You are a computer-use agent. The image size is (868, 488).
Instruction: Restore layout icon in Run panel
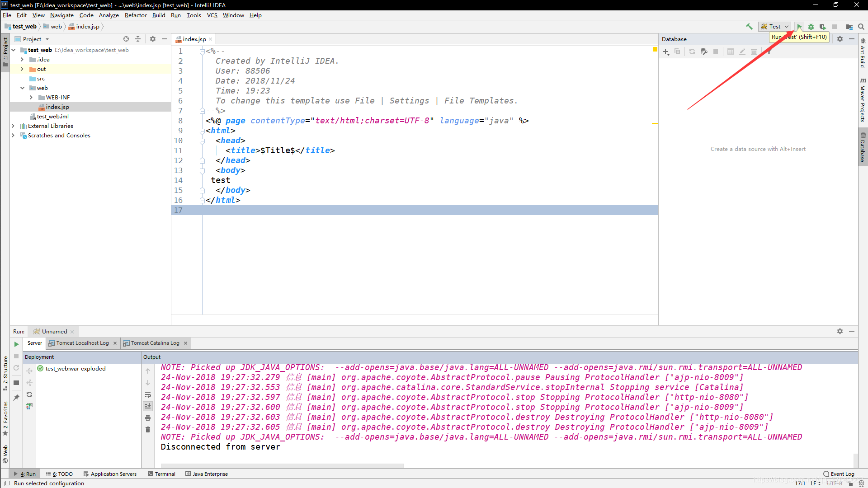(16, 383)
